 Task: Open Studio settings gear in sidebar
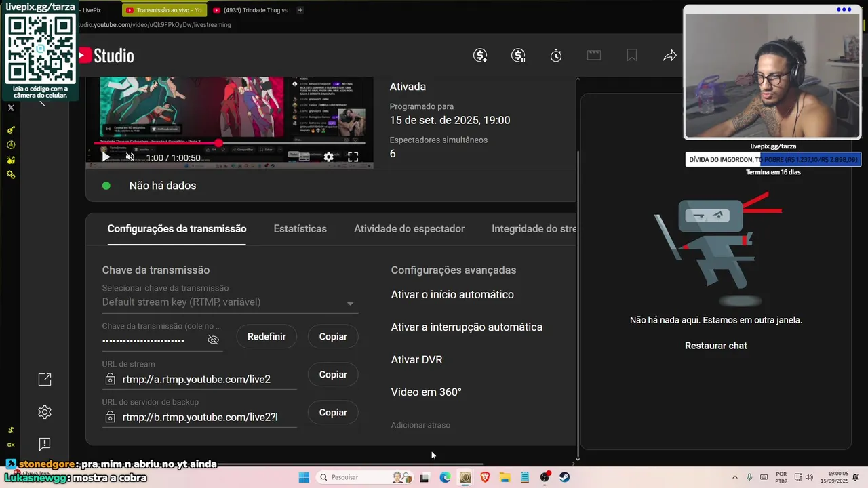[x=45, y=412]
